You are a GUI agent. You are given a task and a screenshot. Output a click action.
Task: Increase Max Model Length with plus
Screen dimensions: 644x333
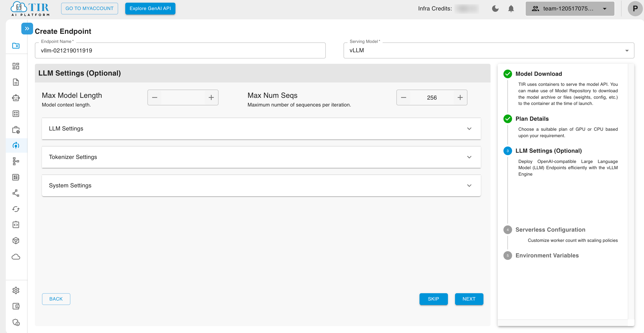[211, 98]
